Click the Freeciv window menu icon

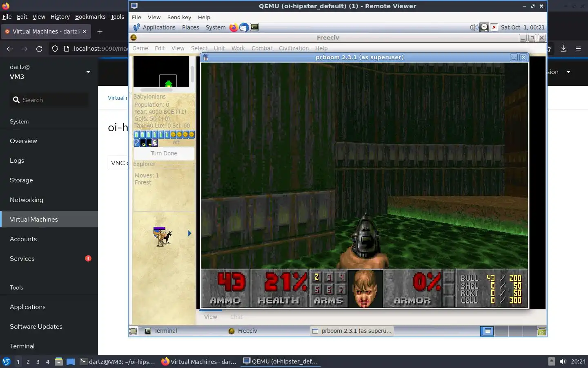(x=134, y=38)
